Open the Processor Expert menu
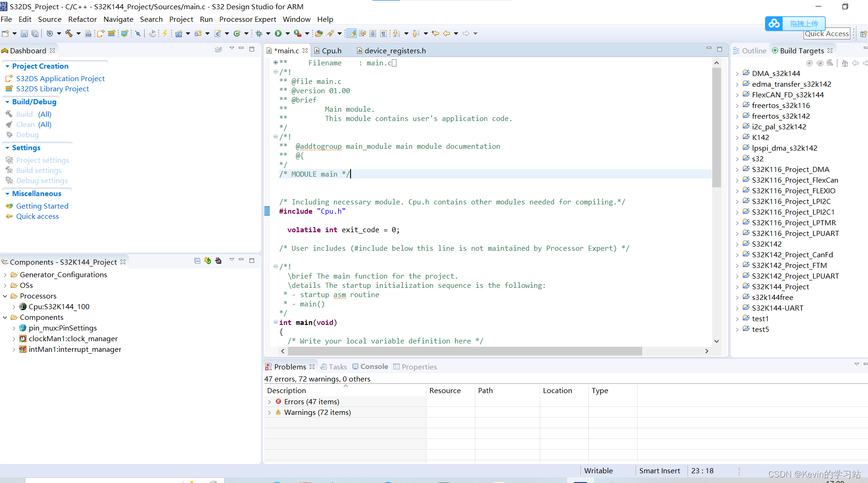This screenshot has height=483, width=868. tap(248, 19)
